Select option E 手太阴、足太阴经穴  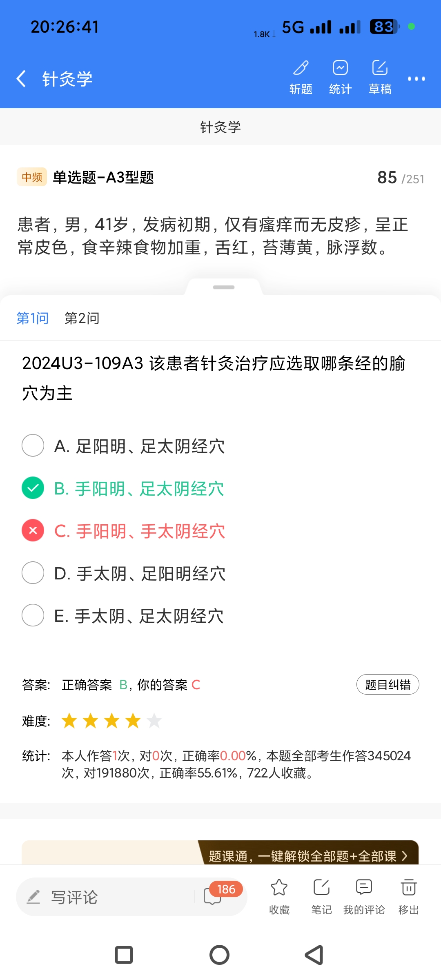click(x=33, y=615)
